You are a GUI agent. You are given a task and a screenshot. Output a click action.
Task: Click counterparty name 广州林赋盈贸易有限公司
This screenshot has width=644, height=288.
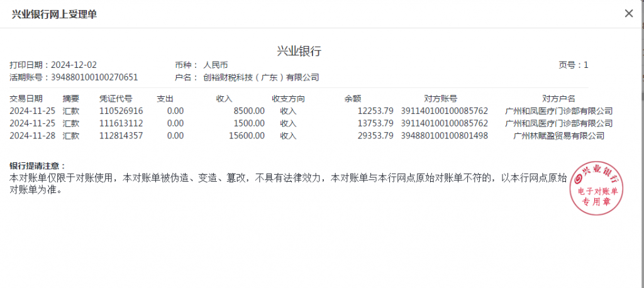pos(559,136)
